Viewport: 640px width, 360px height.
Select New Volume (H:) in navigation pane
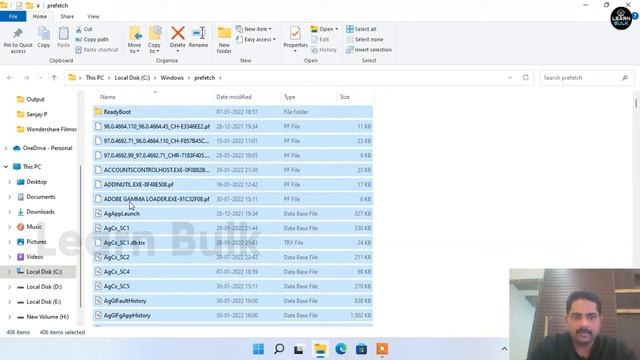47,317
